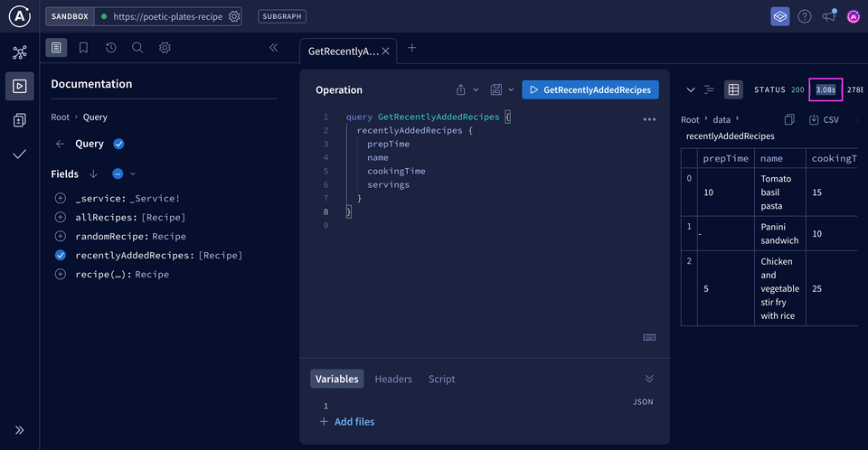Add a new operation tab
The image size is (868, 450).
click(x=412, y=48)
